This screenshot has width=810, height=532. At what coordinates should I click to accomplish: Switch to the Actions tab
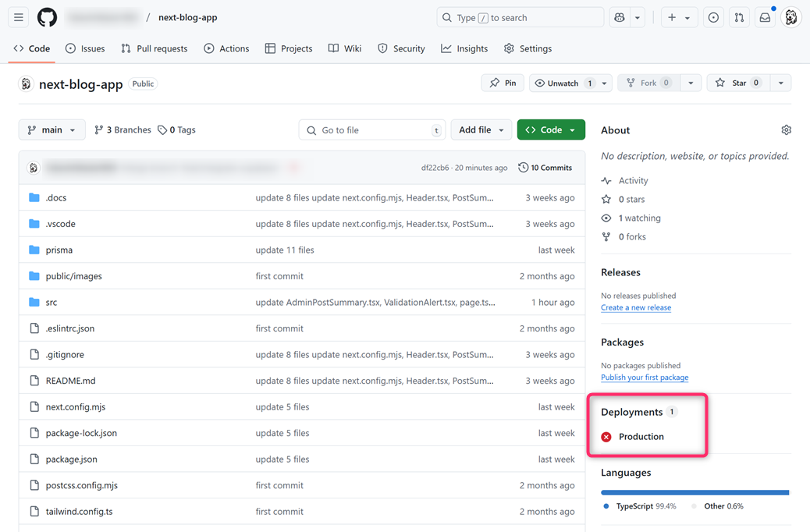click(226, 48)
